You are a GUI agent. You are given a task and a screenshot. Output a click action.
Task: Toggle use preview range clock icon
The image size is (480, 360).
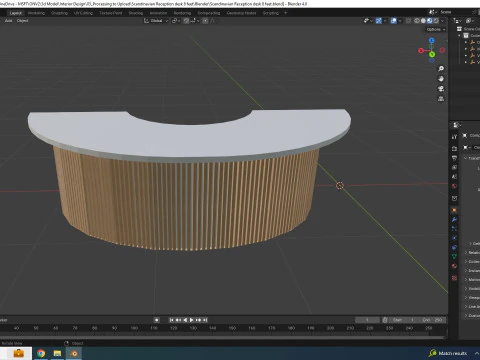tap(385, 320)
